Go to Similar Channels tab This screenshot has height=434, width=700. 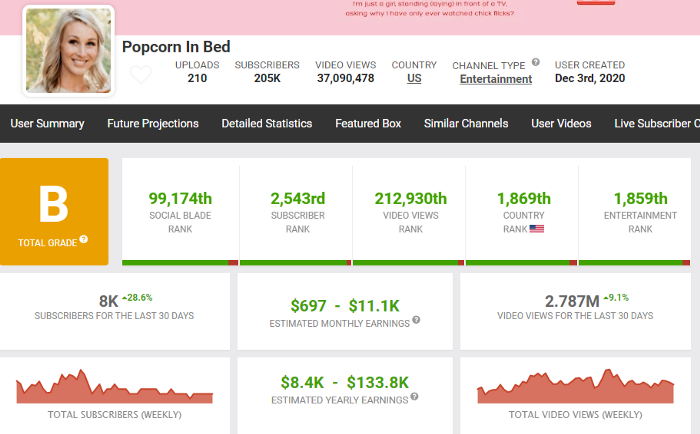click(466, 124)
